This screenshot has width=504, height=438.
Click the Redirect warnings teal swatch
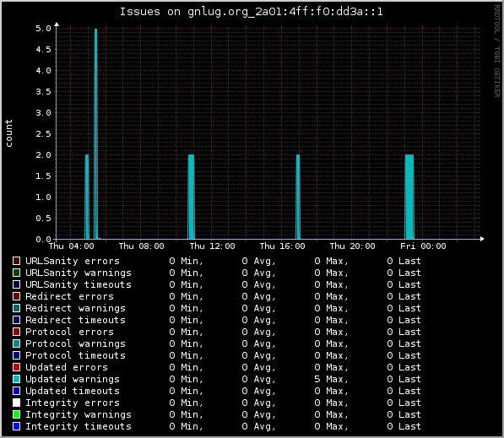point(16,308)
